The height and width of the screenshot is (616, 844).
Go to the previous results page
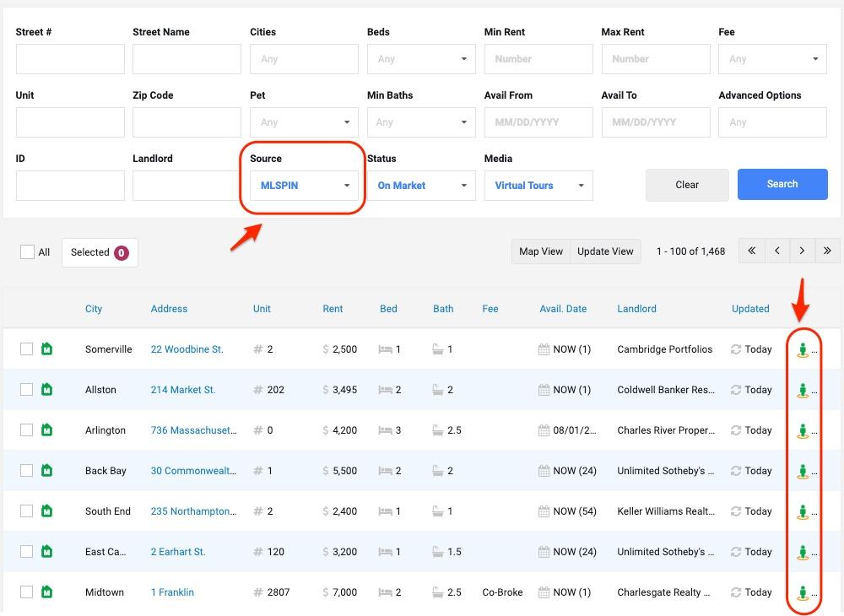click(x=776, y=251)
